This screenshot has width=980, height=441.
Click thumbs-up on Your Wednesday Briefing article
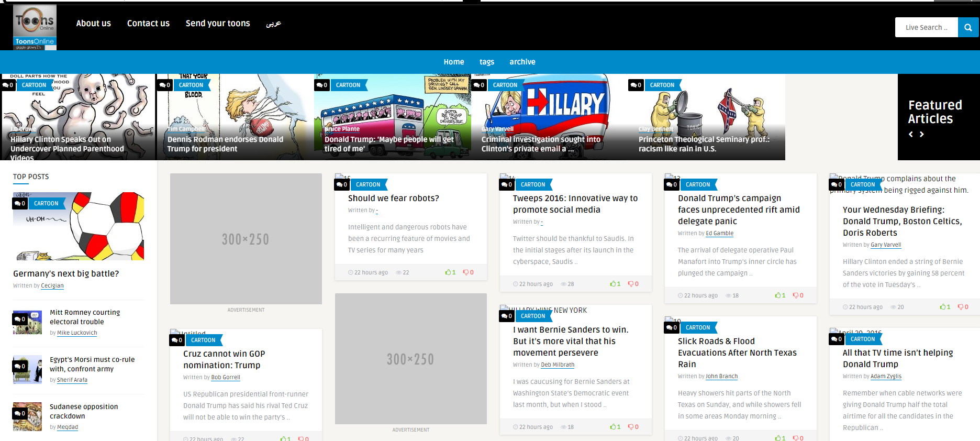(943, 307)
